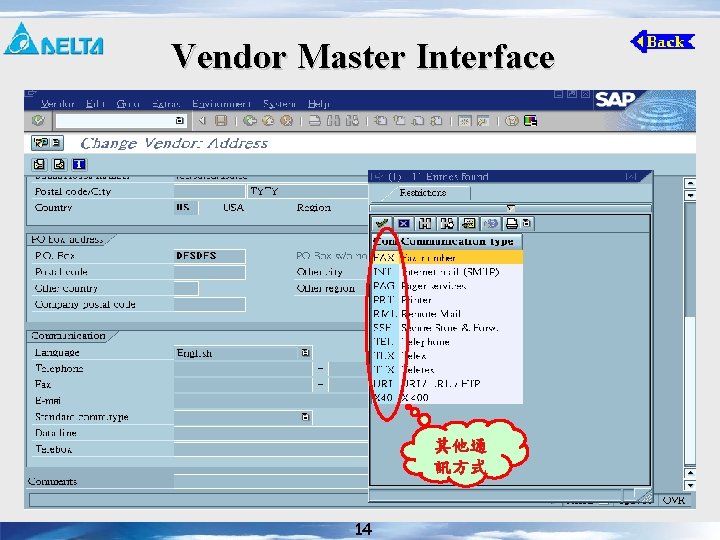This screenshot has height=540, width=720.
Task: Select the X40 X.400 row
Action: [447, 398]
